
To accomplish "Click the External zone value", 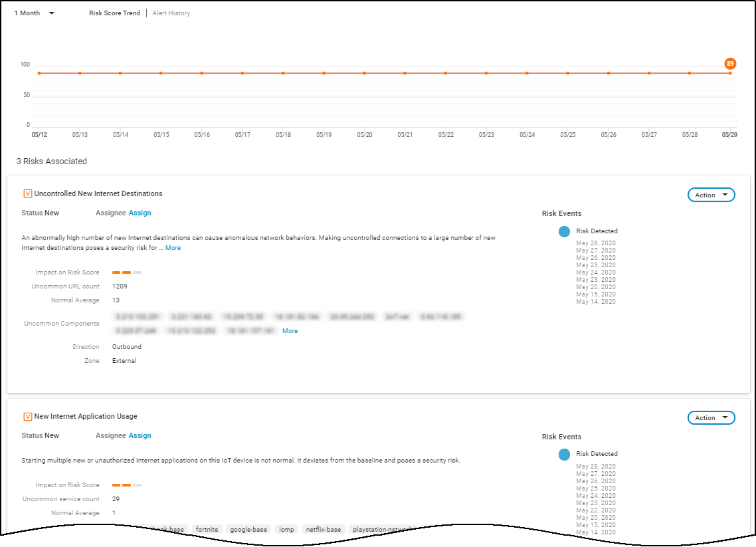I will [x=124, y=361].
